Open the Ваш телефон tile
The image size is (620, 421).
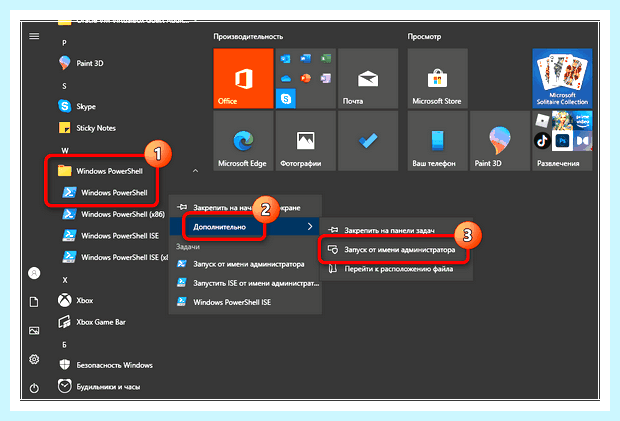click(x=437, y=141)
